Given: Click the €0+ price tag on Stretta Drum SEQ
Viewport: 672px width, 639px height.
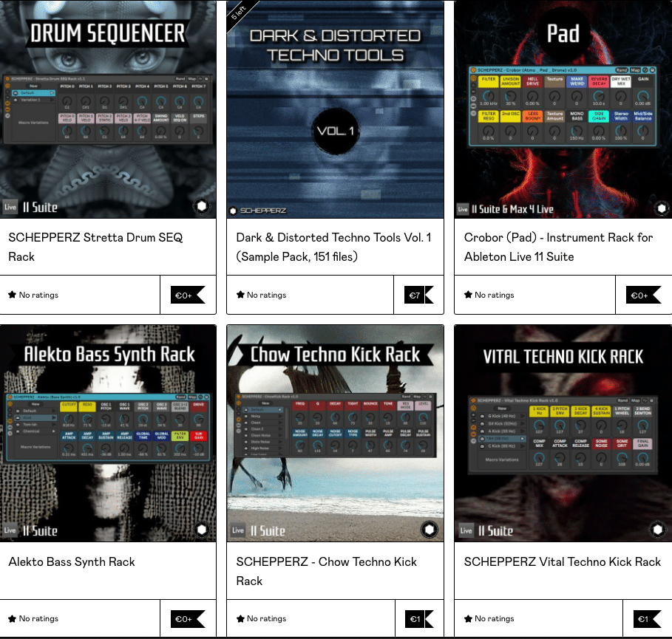Looking at the screenshot, I should pos(188,295).
